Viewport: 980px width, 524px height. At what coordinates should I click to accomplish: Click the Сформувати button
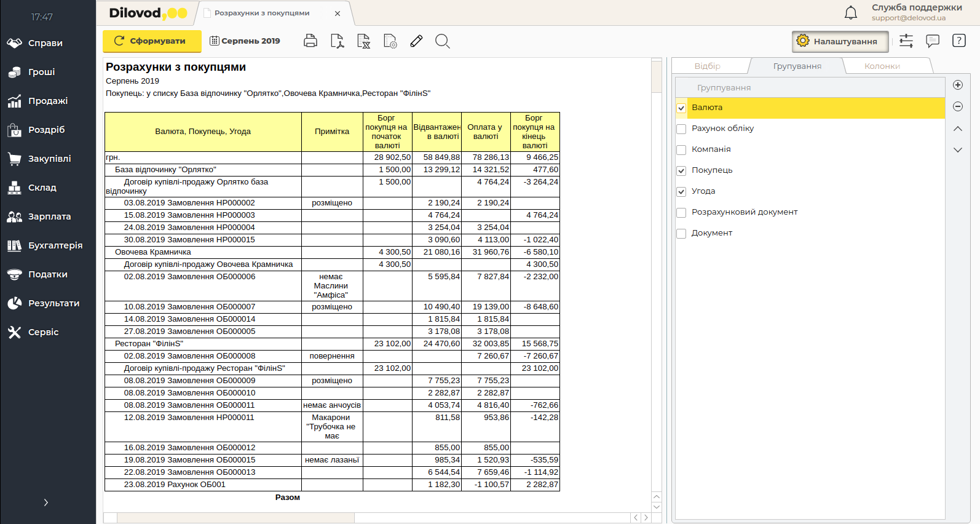152,41
